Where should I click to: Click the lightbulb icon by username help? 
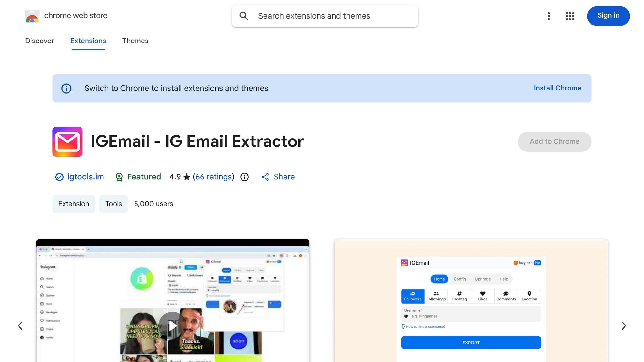[x=403, y=327]
